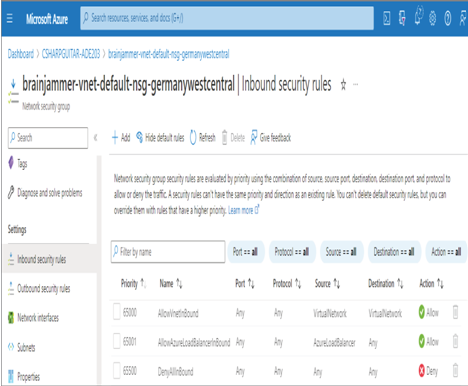Click the Filter by name field
This screenshot has width=468, height=386.
click(168, 252)
